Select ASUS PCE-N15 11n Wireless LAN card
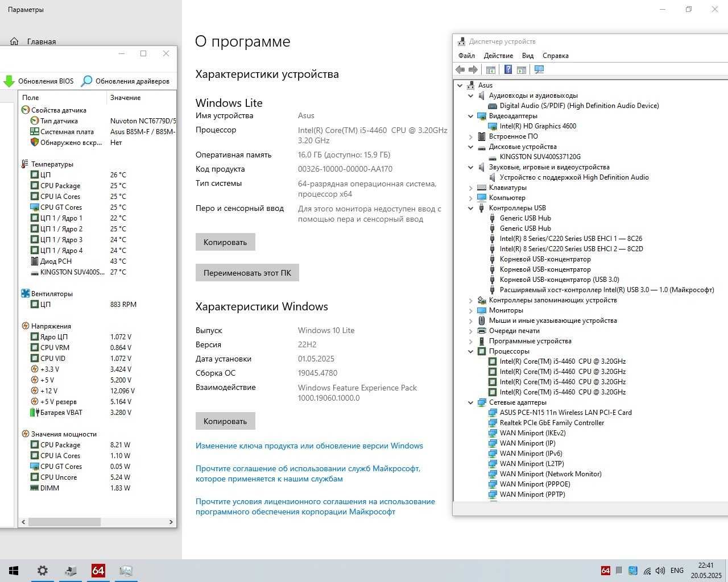728x582 pixels. point(565,413)
